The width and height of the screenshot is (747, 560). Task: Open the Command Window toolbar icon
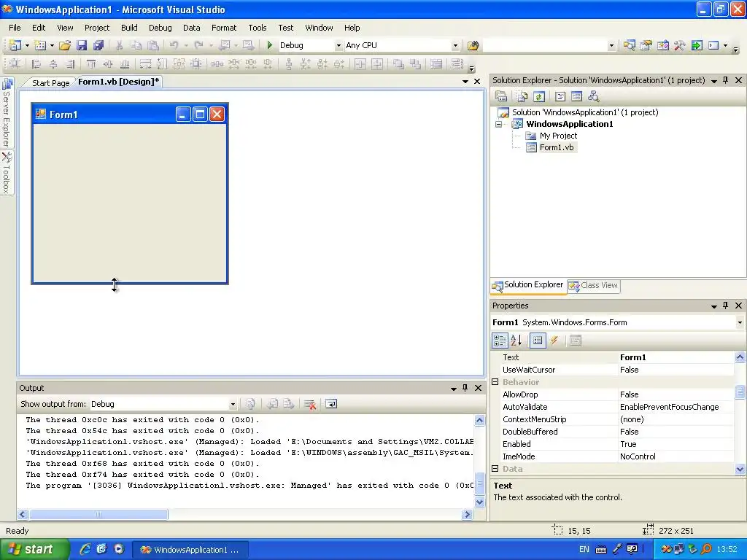713,45
